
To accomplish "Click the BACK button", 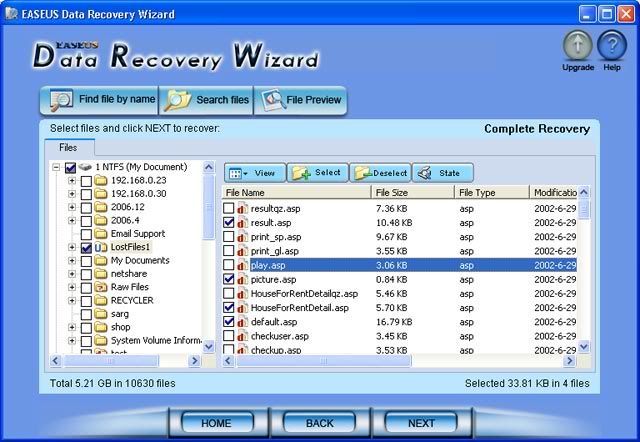I will [x=320, y=423].
